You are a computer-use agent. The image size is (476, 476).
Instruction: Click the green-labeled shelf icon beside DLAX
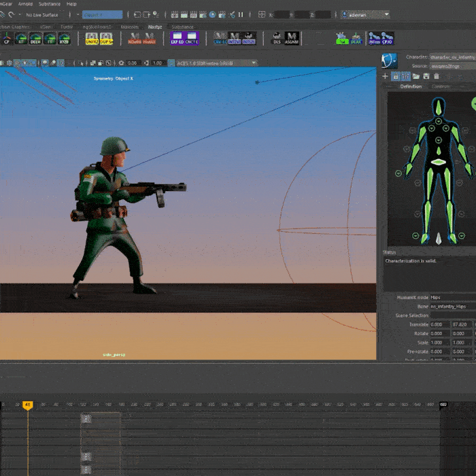coord(342,39)
